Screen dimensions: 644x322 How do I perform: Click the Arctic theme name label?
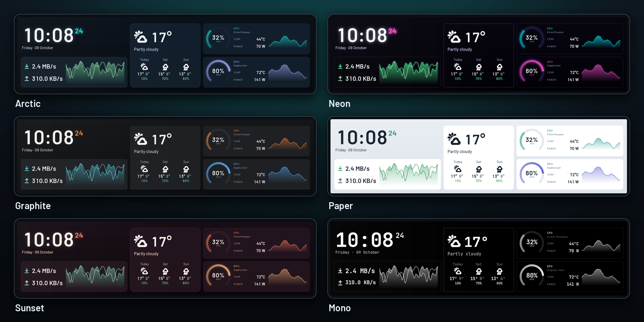click(x=28, y=104)
